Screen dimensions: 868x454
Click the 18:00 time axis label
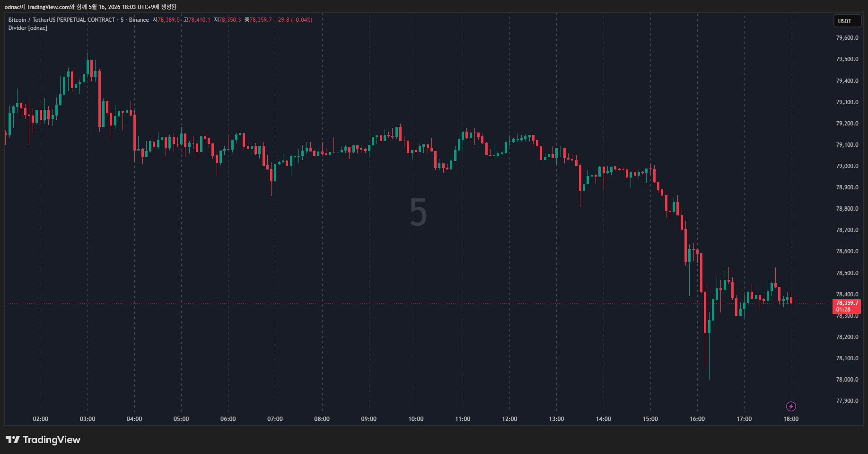(791, 419)
